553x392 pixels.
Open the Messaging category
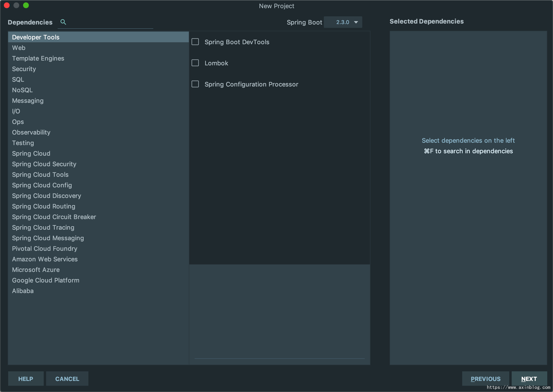98,101
